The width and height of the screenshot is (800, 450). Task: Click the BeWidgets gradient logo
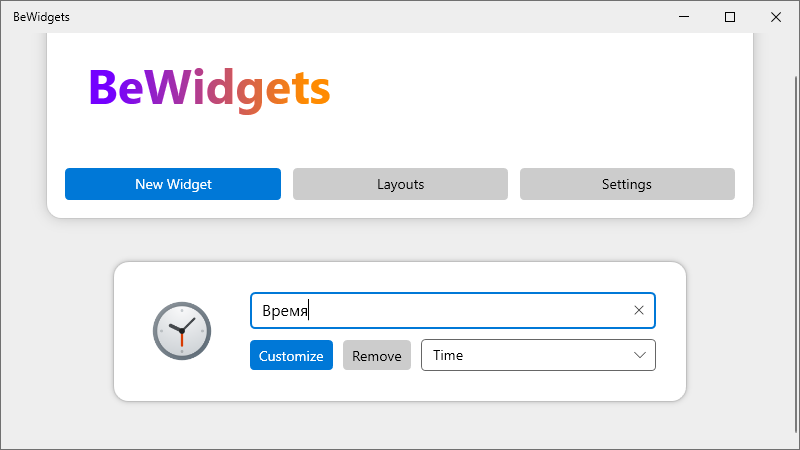(210, 88)
